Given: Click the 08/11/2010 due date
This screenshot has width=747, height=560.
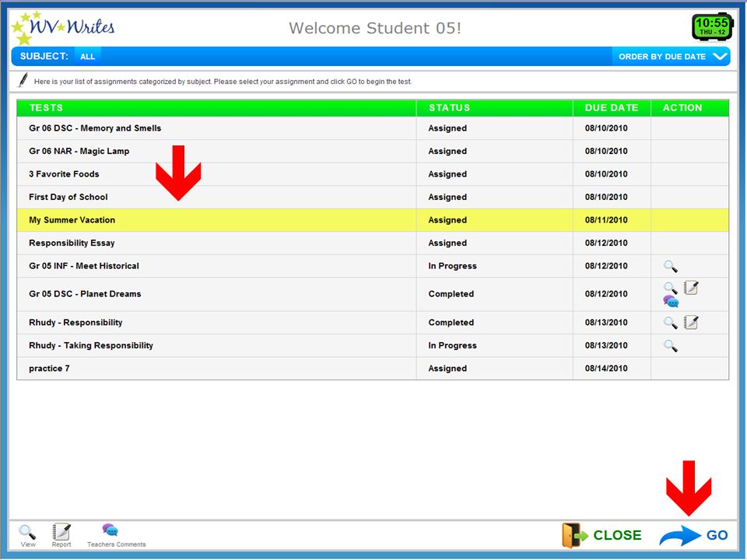Looking at the screenshot, I should tap(606, 220).
